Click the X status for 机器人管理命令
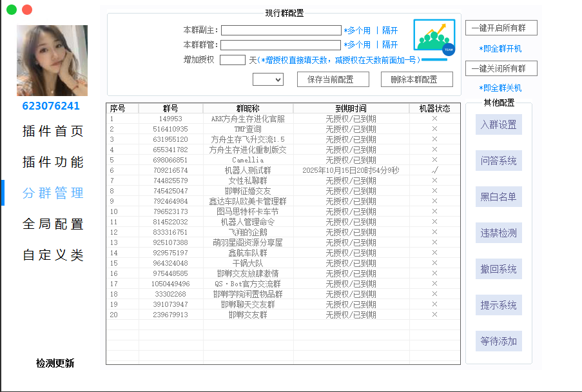 (x=434, y=222)
